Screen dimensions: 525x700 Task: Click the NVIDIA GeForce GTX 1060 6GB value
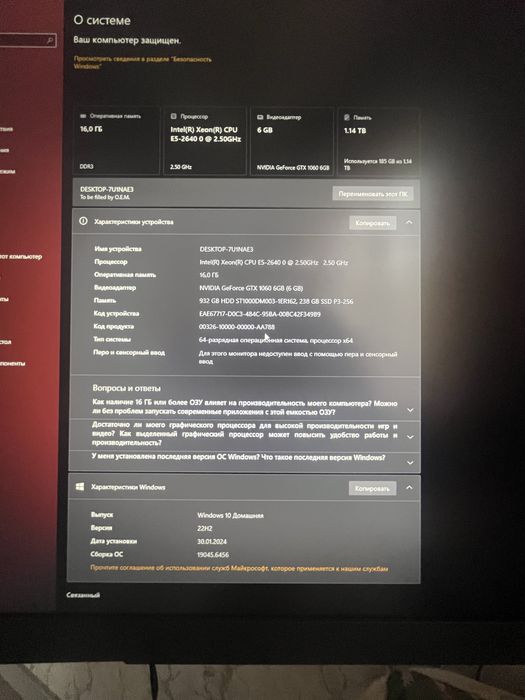tap(251, 288)
